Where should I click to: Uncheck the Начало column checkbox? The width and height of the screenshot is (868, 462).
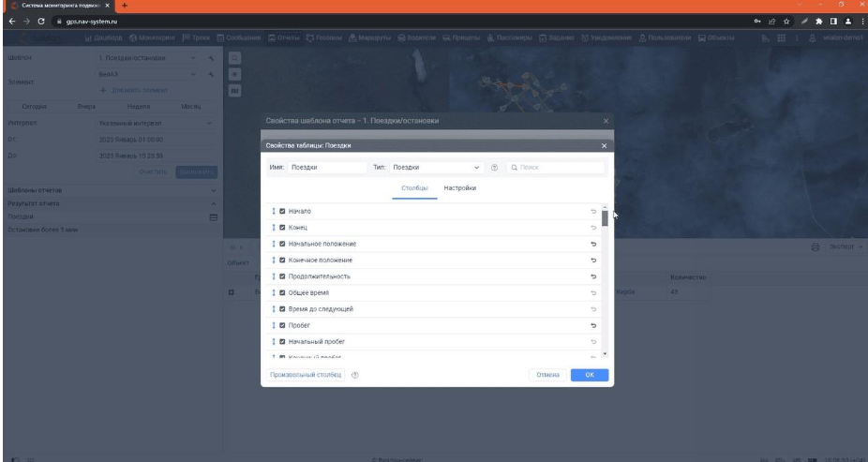282,212
